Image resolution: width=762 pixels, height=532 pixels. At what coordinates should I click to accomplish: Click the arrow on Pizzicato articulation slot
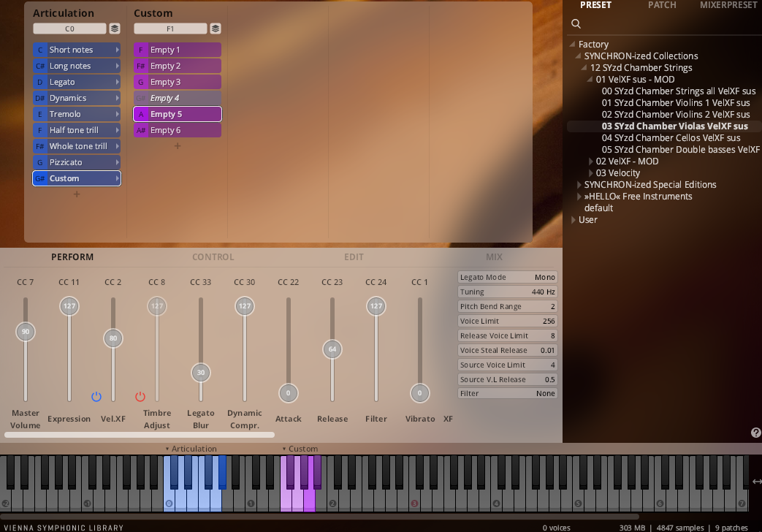117,162
